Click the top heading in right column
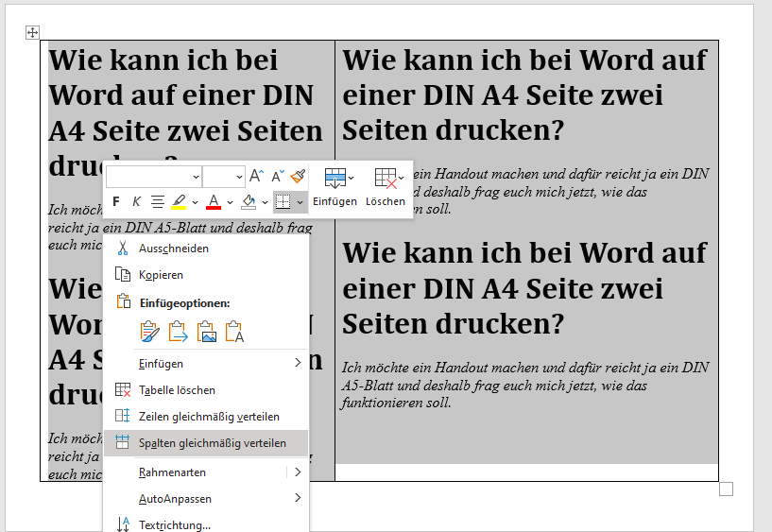The width and height of the screenshot is (772, 532). [524, 94]
